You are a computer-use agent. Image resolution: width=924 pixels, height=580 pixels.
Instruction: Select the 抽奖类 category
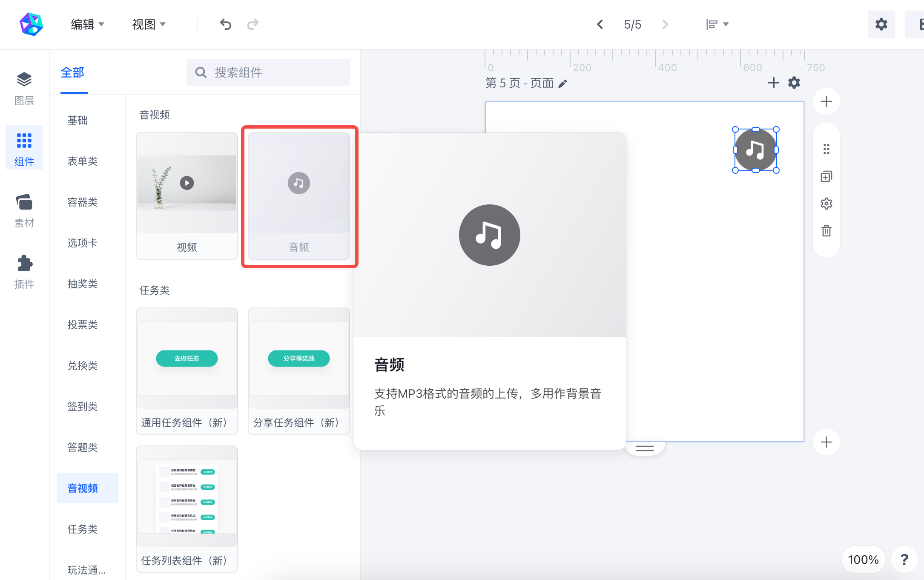(x=83, y=284)
